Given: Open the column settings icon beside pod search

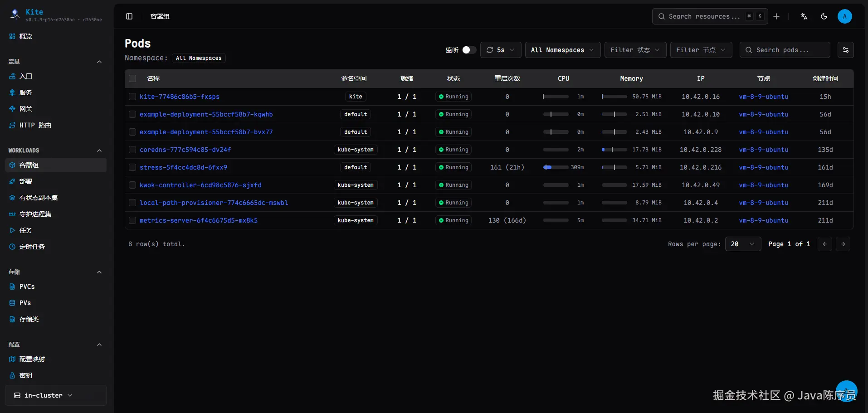Looking at the screenshot, I should (x=846, y=50).
